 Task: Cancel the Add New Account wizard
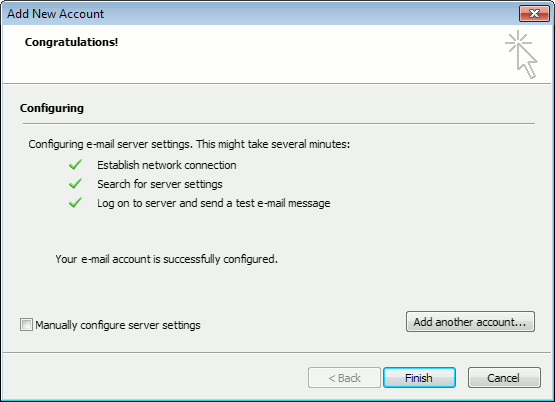[504, 378]
